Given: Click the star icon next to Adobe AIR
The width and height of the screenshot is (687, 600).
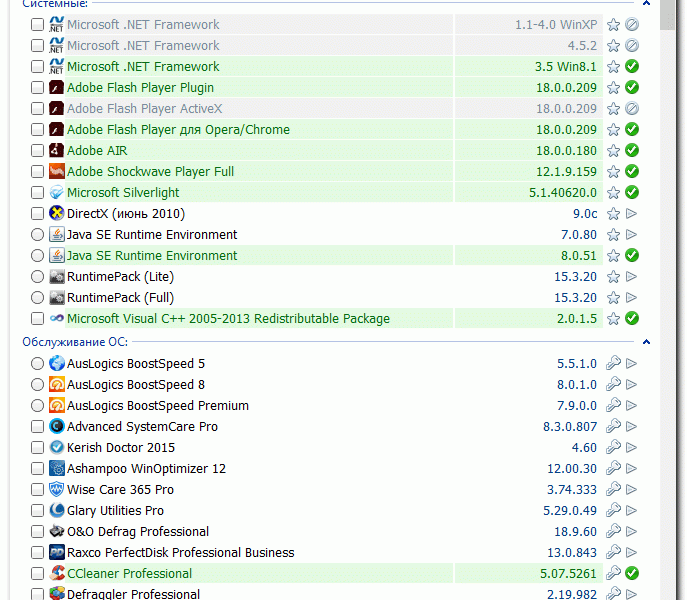Looking at the screenshot, I should (613, 150).
